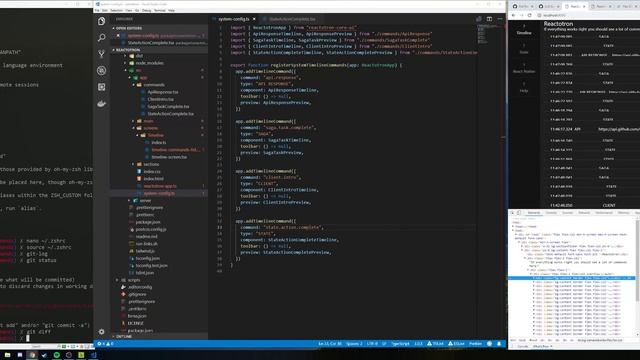Open the LICENSE file in the Explorer
This screenshot has width=640, height=360.
tap(136, 323)
